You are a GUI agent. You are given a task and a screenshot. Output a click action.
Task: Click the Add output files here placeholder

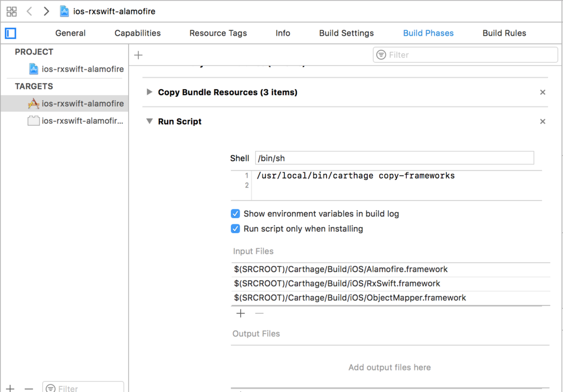point(390,367)
